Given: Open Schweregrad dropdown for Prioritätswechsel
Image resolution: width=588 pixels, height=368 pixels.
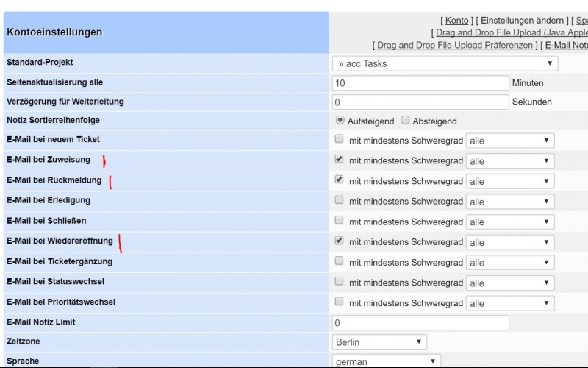Looking at the screenshot, I should coord(510,303).
